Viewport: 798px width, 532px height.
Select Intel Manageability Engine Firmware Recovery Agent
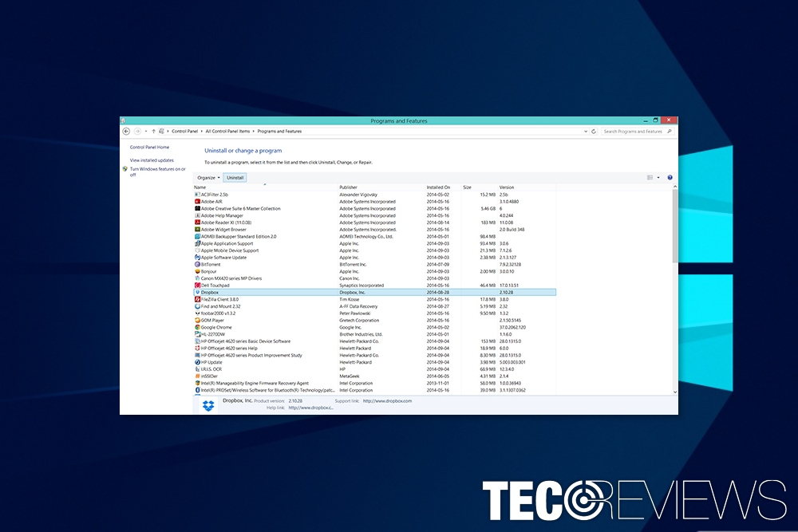374,384
